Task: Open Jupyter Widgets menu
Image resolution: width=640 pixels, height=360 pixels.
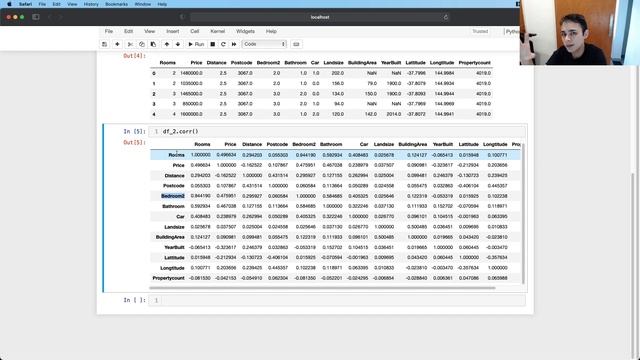Action: pos(245,31)
